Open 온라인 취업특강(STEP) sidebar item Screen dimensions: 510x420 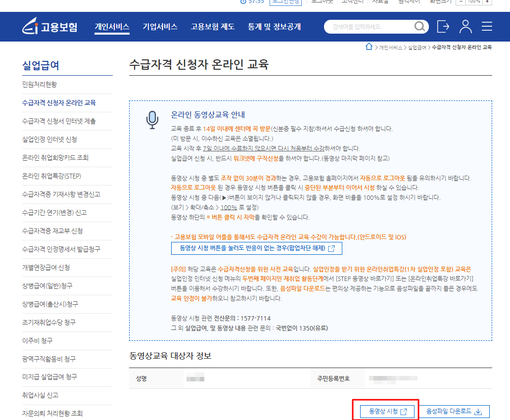(51, 176)
